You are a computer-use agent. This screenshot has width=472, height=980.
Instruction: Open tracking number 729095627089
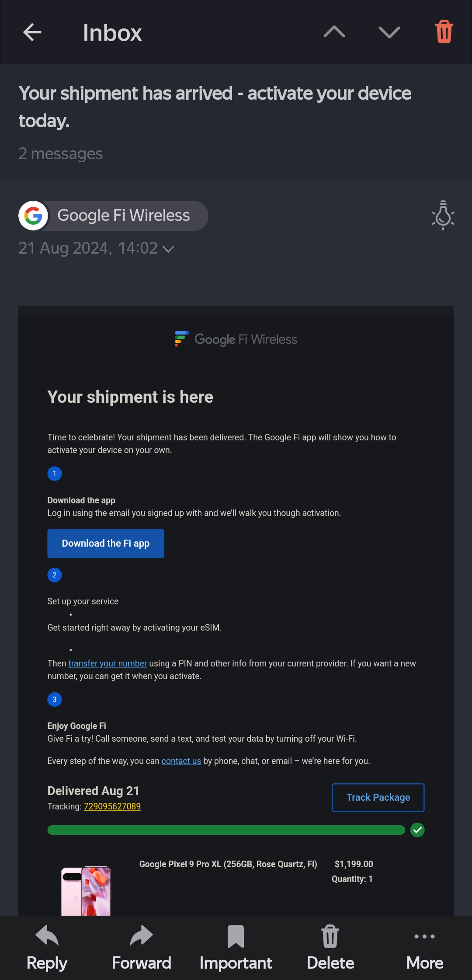pyautogui.click(x=112, y=806)
